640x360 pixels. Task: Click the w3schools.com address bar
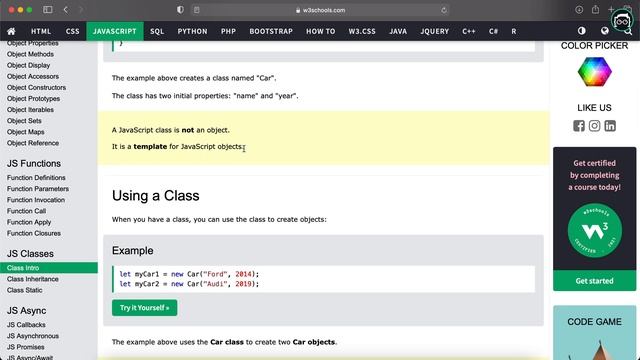click(x=320, y=10)
